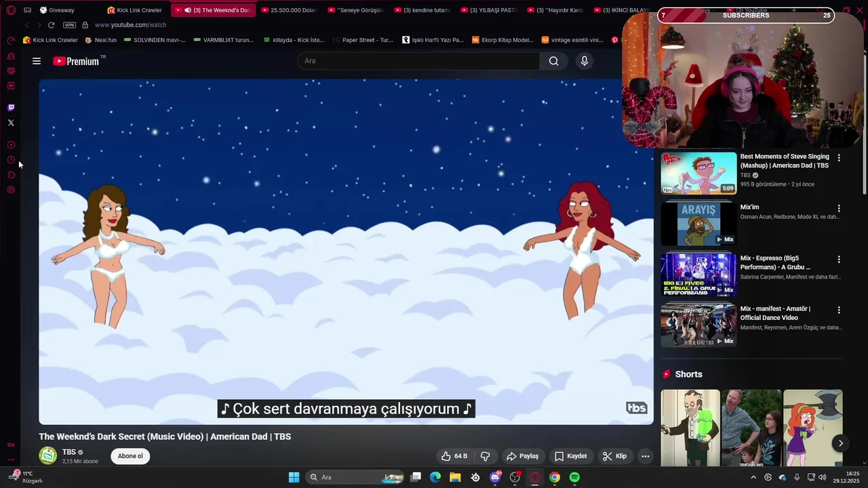Screen dimensions: 868x488
Task: Open Google Chrome from the taskbar
Action: coord(555,477)
